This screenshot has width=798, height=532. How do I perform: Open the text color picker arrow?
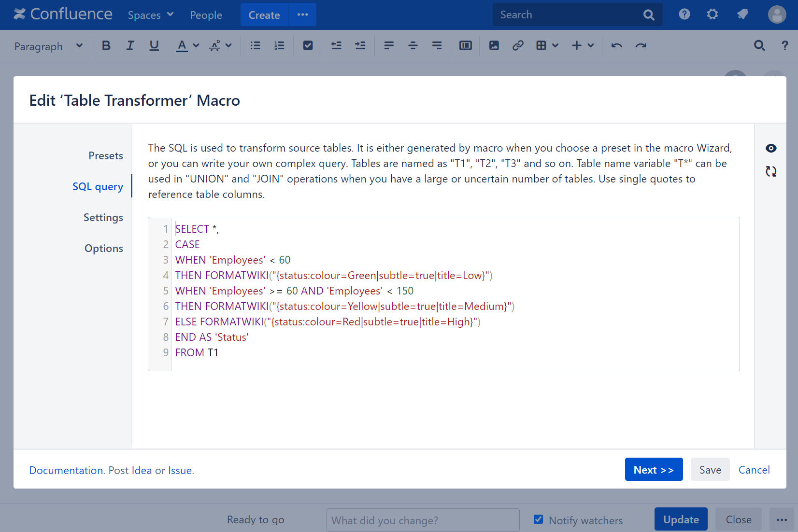pyautogui.click(x=196, y=46)
